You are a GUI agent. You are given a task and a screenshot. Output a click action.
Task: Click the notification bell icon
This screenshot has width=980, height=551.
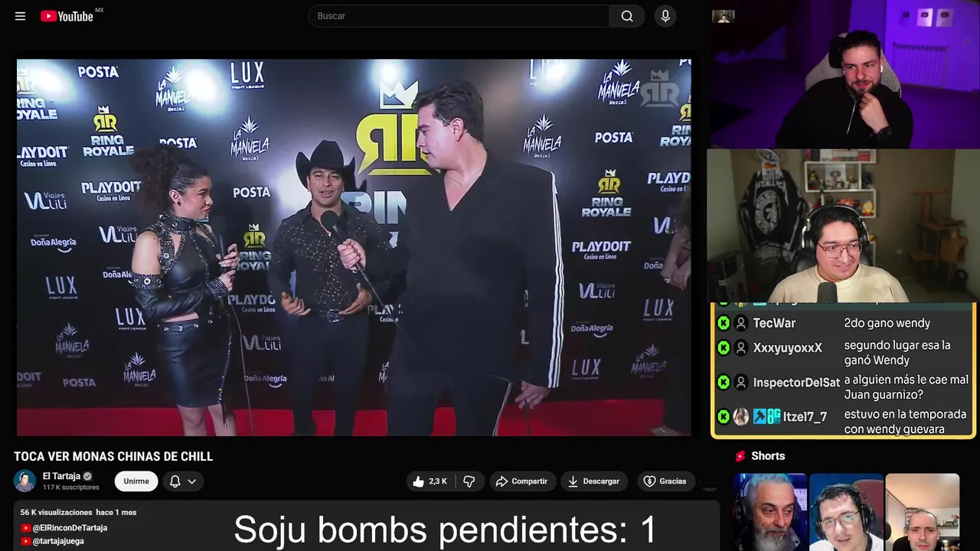pos(175,481)
